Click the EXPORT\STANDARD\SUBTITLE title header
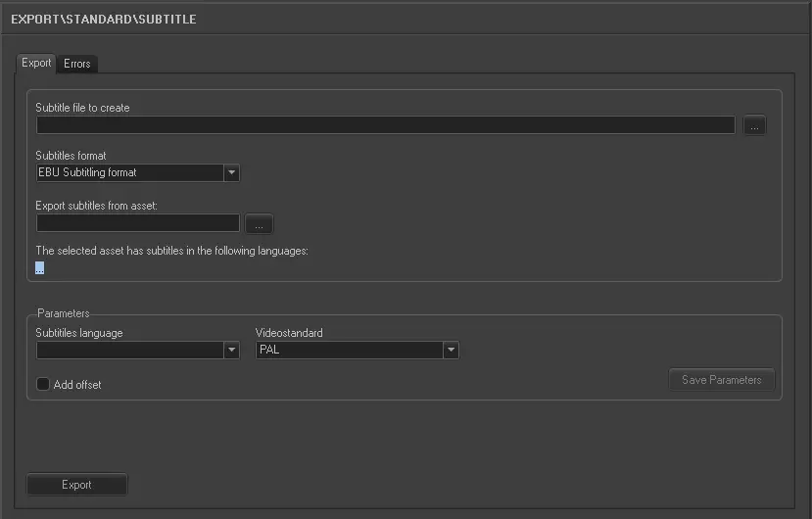 (x=104, y=19)
